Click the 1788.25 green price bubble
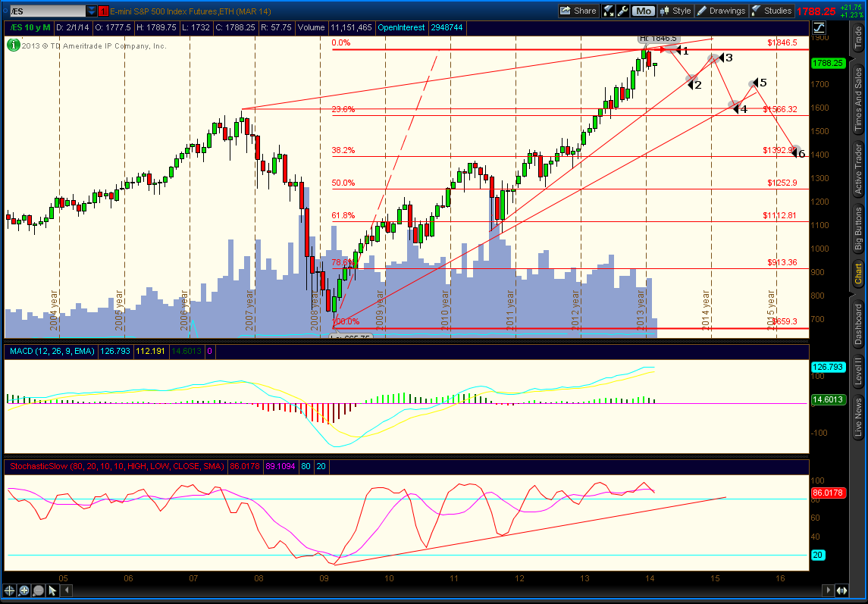The image size is (868, 604). (828, 63)
